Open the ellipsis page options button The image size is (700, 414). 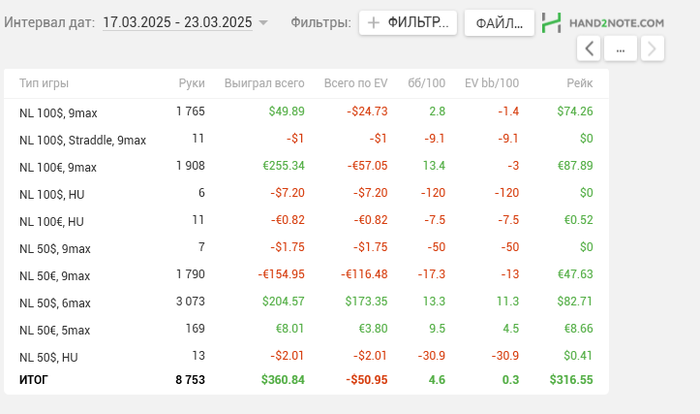(x=621, y=48)
